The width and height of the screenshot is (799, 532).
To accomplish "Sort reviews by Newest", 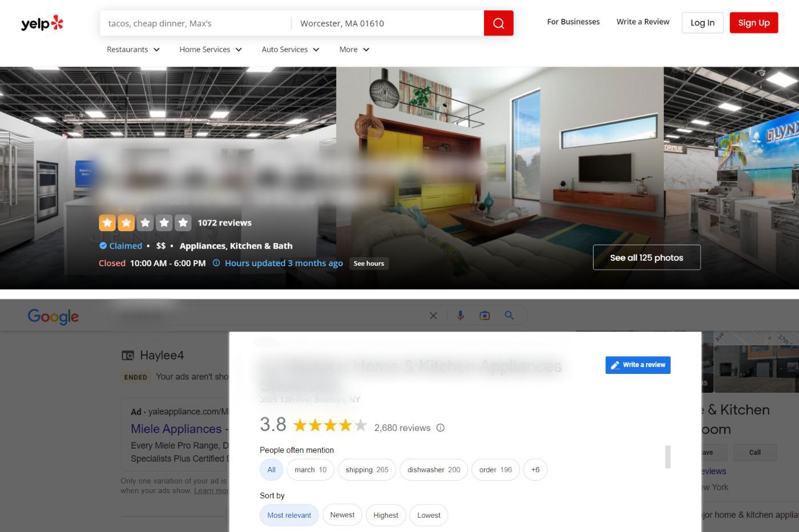I will tap(342, 515).
